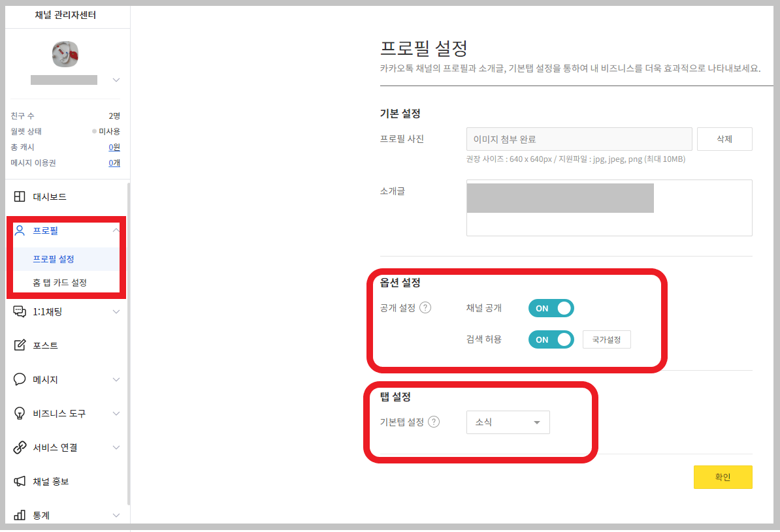
Task: Select the 1:1채팅 sidebar icon
Action: [x=20, y=311]
